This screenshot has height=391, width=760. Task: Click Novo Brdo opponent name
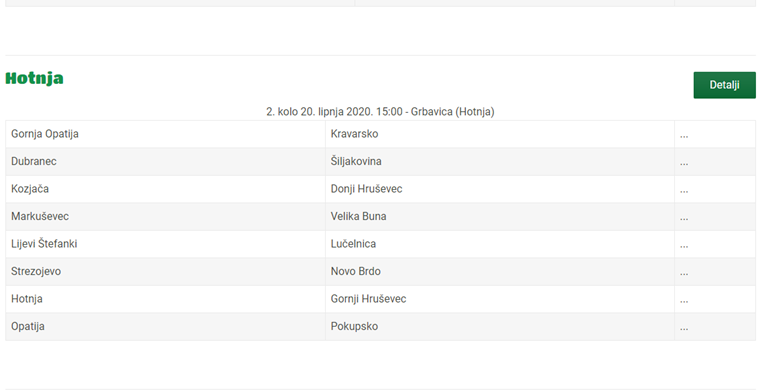(355, 271)
